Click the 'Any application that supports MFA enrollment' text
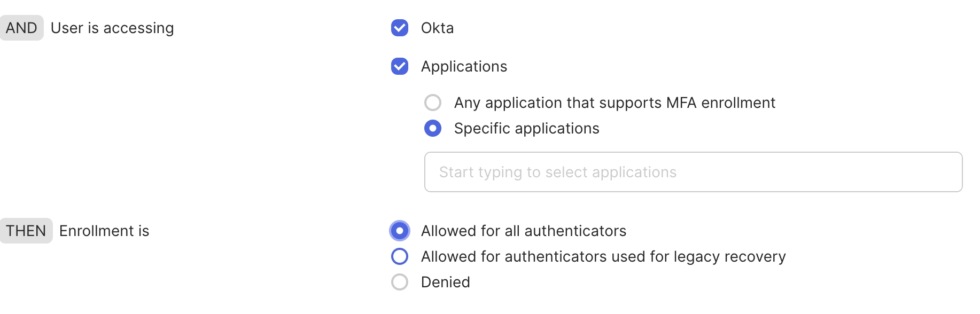Screen dimensions: 980x314 [615, 103]
